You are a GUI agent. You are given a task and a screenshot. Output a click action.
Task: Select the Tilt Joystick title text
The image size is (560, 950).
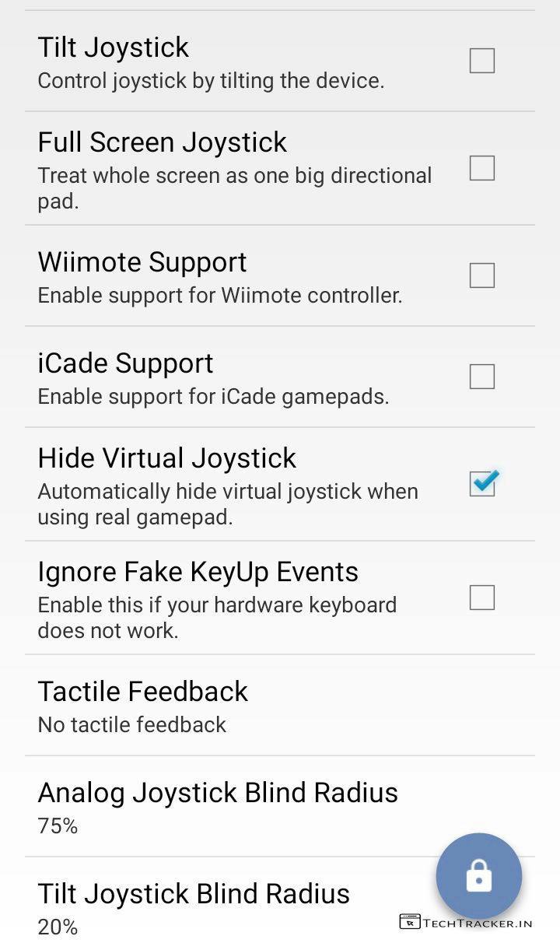pos(114,47)
